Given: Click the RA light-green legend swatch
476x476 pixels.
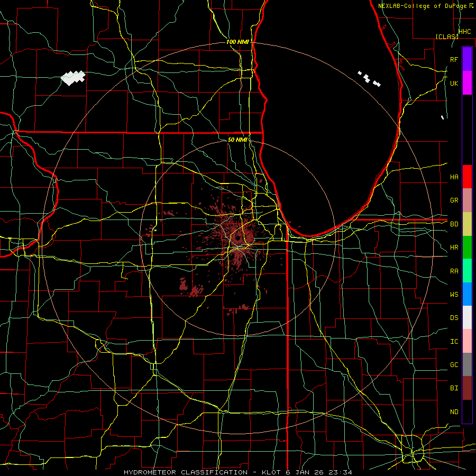Looking at the screenshot, I should click(x=467, y=271).
